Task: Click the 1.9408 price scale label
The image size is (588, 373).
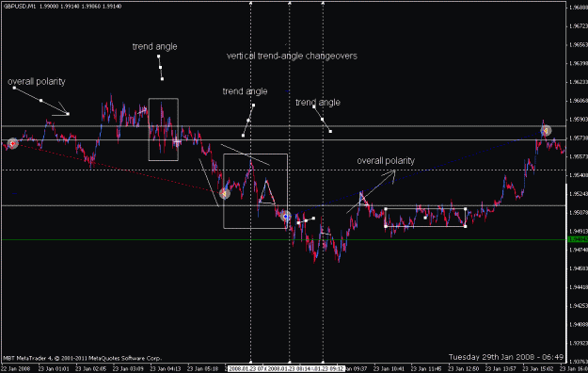Action: (579, 324)
